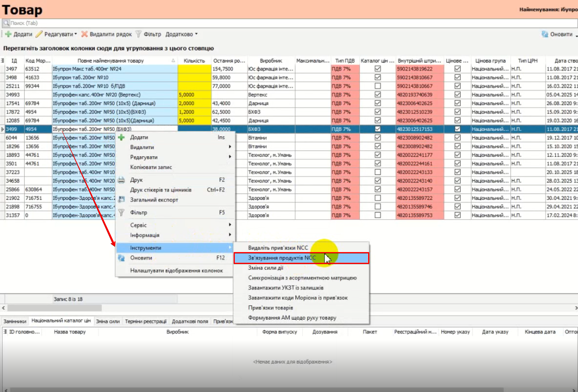The image size is (578, 392).
Task: Open the Додатково dropdown in toolbar
Action: (x=181, y=34)
